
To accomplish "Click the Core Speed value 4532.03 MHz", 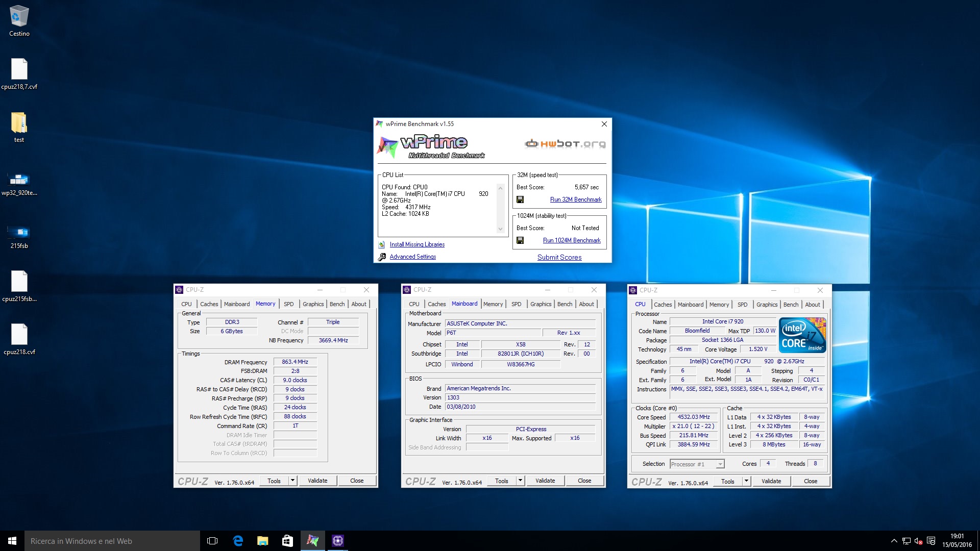I will click(x=694, y=417).
